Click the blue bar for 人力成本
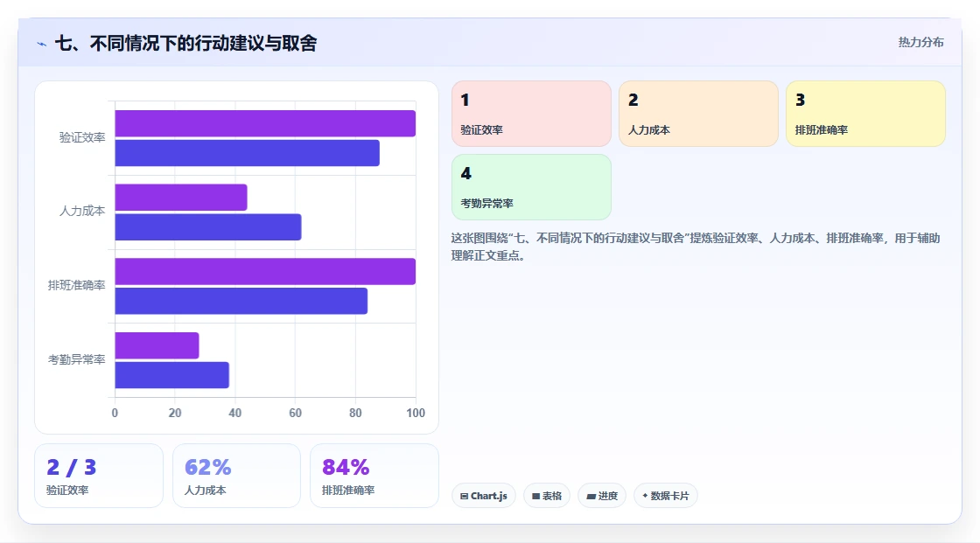 [208, 226]
